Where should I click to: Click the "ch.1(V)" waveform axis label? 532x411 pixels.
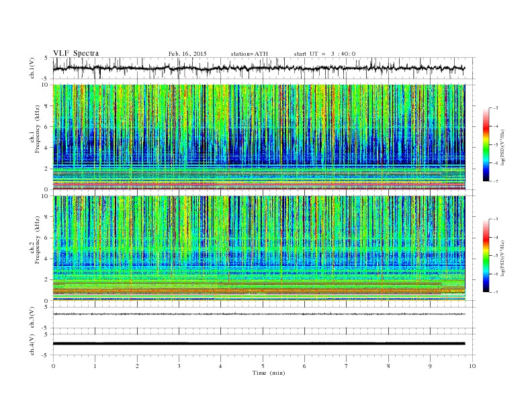[x=32, y=68]
